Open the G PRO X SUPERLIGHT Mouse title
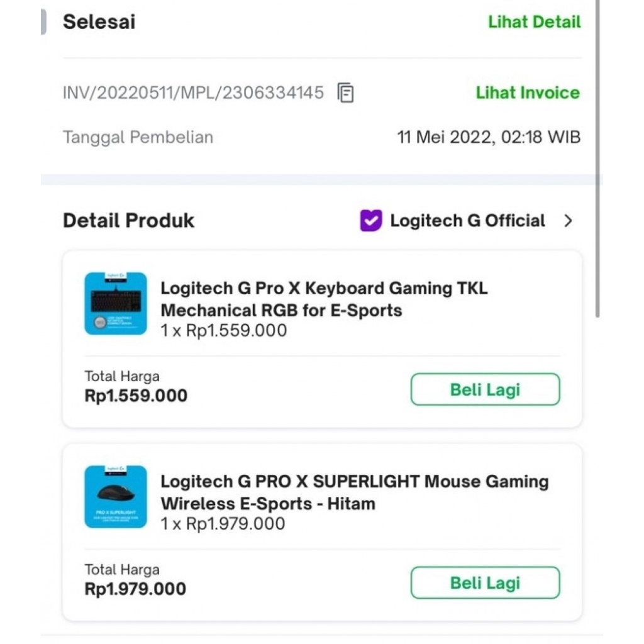Viewport: 644px width, 644px height. tap(354, 492)
